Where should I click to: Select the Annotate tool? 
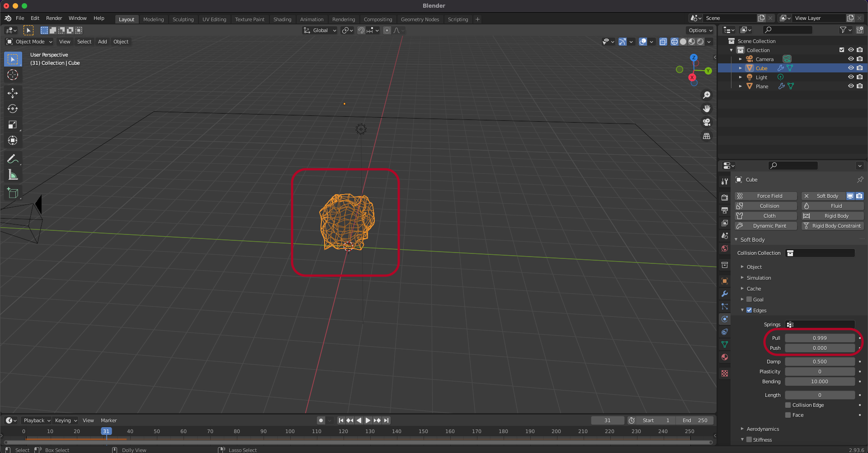[13, 159]
